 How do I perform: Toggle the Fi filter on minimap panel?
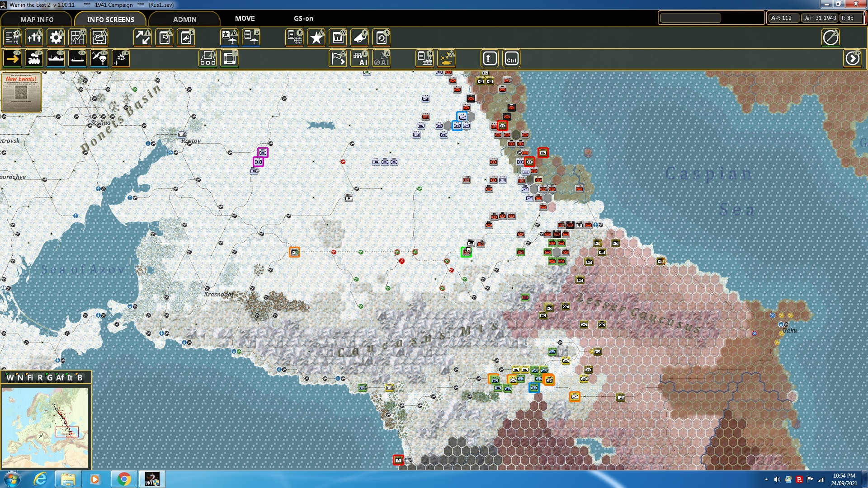pyautogui.click(x=30, y=378)
